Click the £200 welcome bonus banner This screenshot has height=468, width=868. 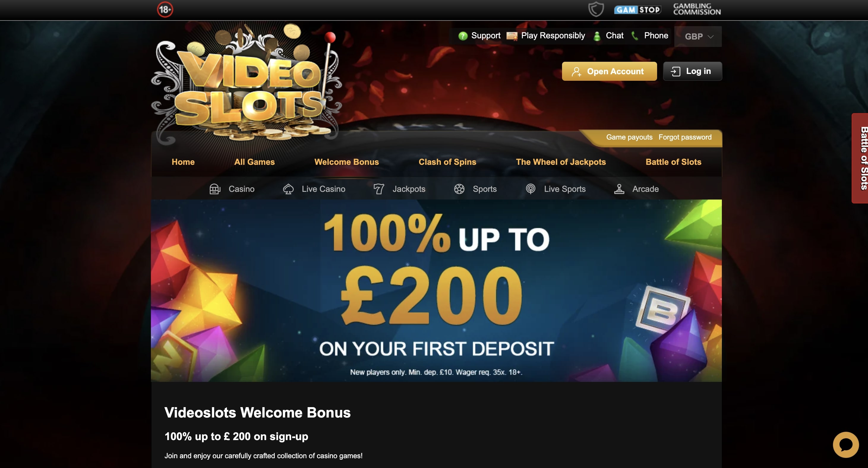tap(436, 290)
